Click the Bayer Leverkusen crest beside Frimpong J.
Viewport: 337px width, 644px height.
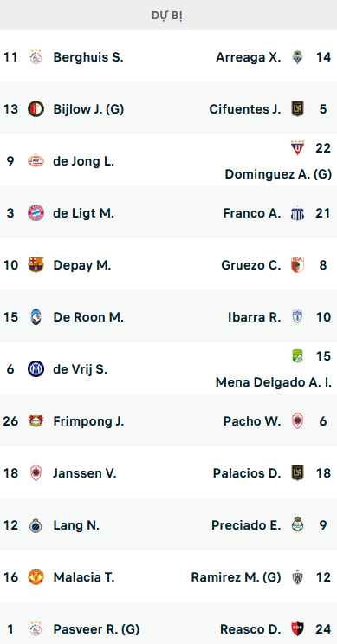click(x=36, y=421)
